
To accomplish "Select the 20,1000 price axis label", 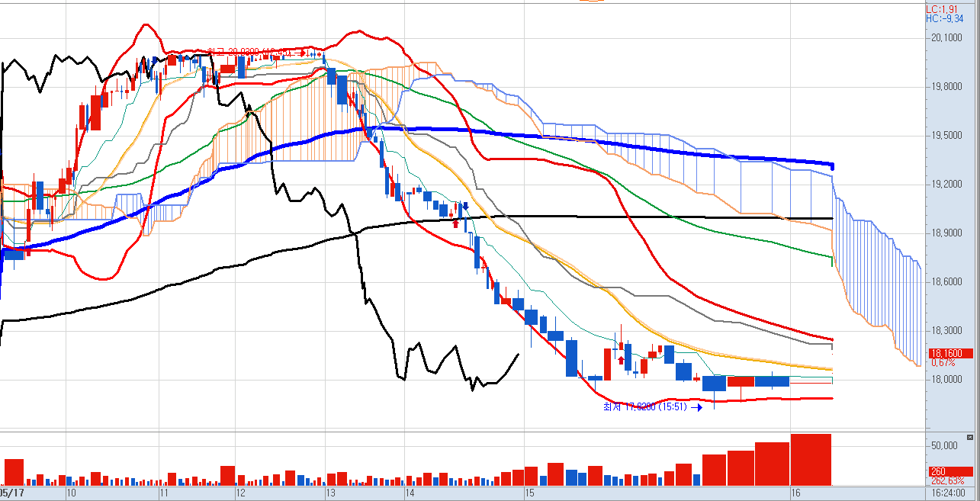I will [945, 38].
